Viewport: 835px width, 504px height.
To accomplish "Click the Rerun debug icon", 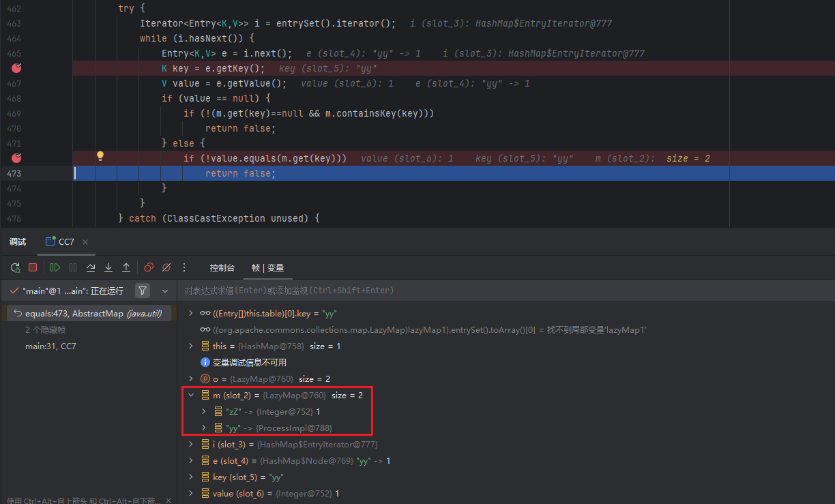I will pos(15,267).
